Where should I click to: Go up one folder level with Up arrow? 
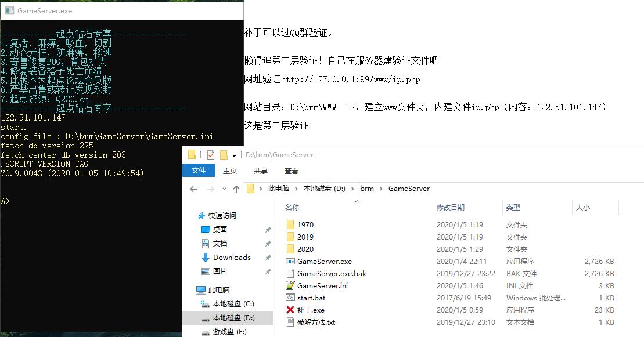click(x=236, y=189)
